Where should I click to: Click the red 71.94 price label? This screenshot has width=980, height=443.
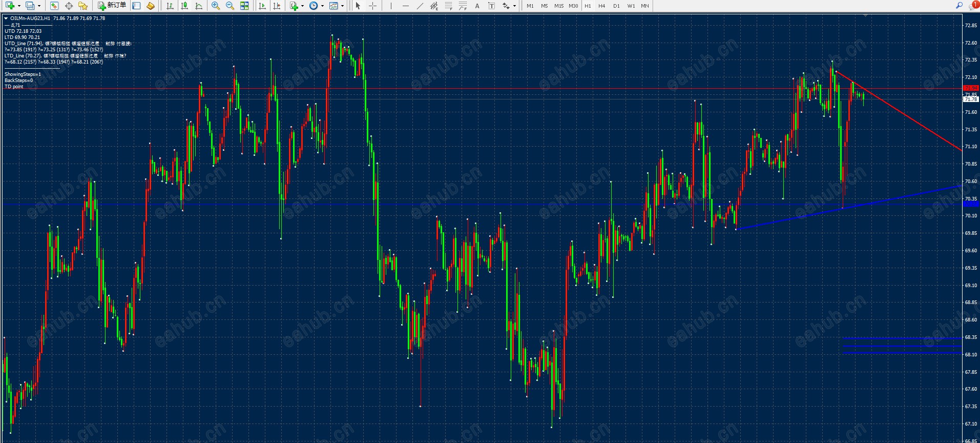[x=971, y=88]
